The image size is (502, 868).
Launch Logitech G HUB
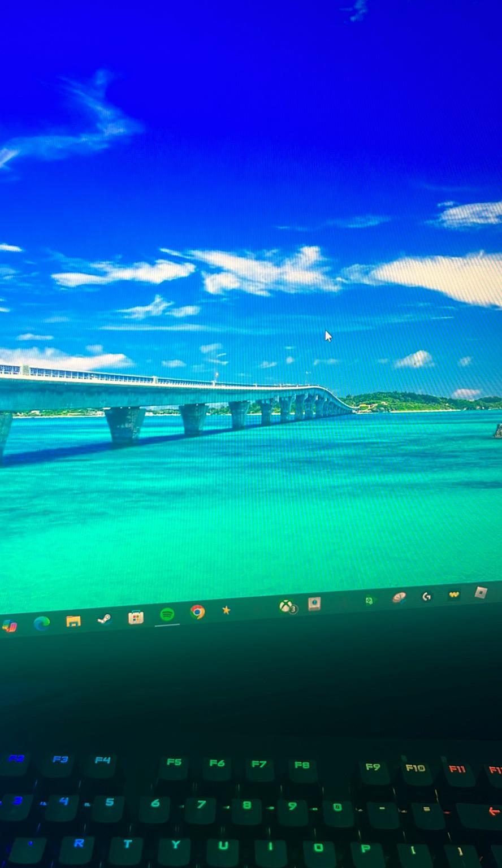[426, 596]
